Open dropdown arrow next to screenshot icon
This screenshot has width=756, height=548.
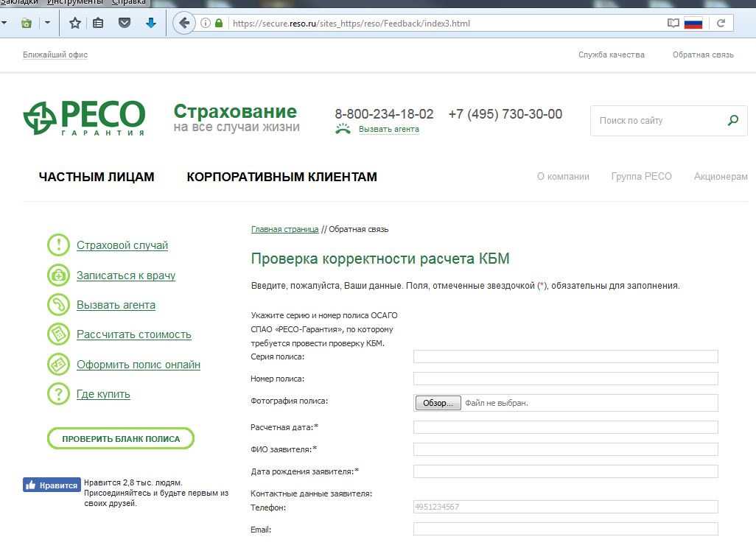click(x=47, y=22)
